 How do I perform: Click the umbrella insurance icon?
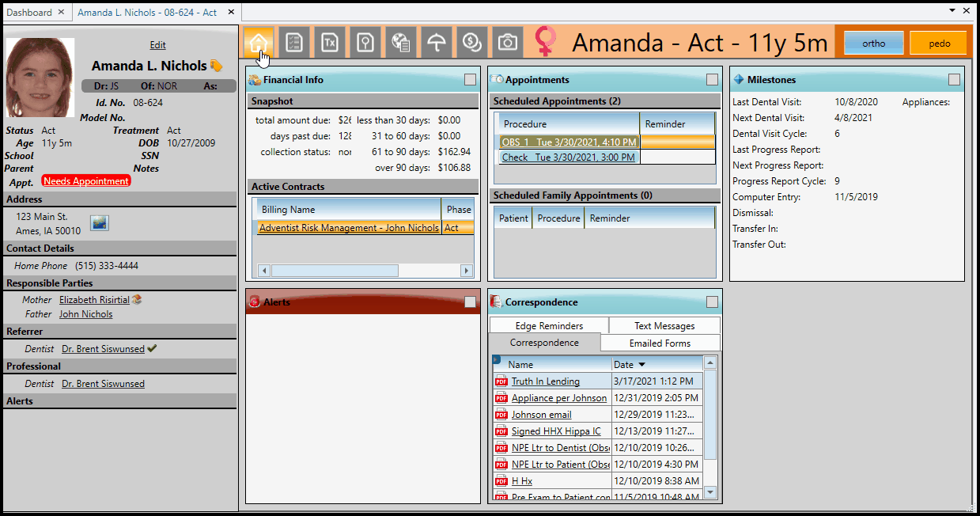(x=436, y=43)
